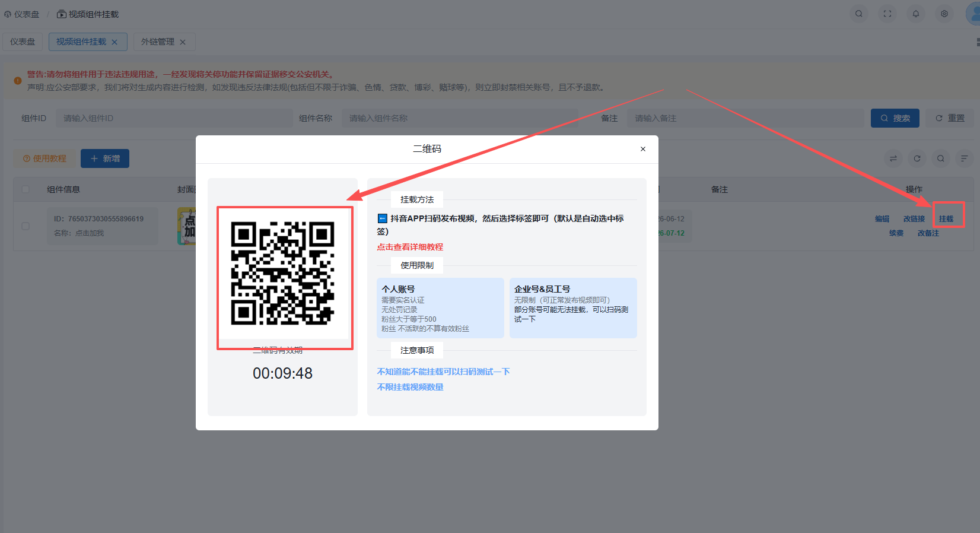Open the 使用教程 tutorial button
Screen dimensions: 980x533
[44, 158]
